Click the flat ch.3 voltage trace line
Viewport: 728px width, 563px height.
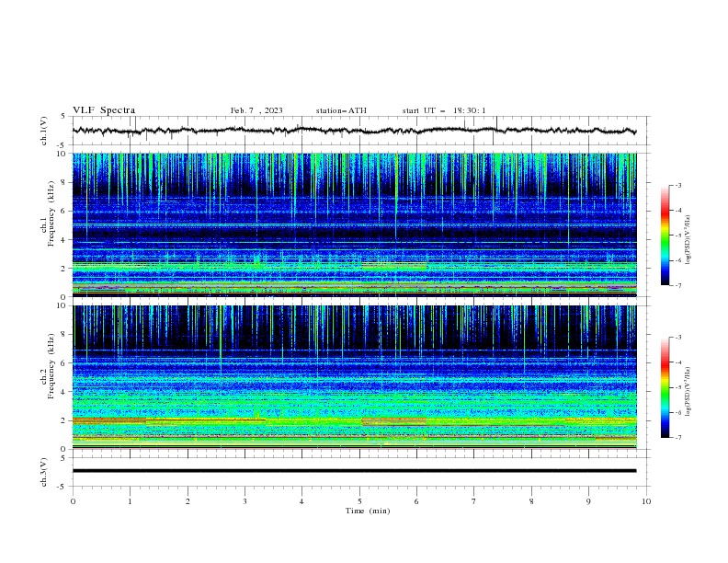pos(354,471)
